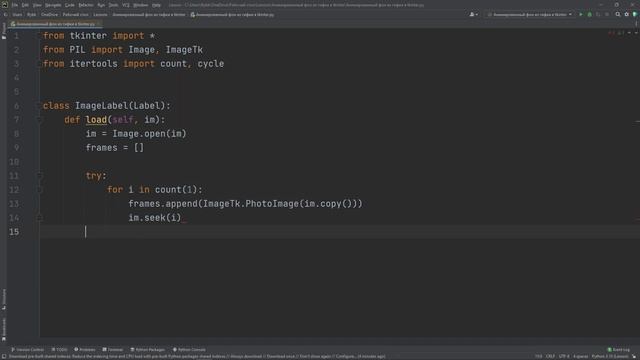
Task: Click the OneDrive breadcrumb in navigation bar
Action: click(49, 15)
